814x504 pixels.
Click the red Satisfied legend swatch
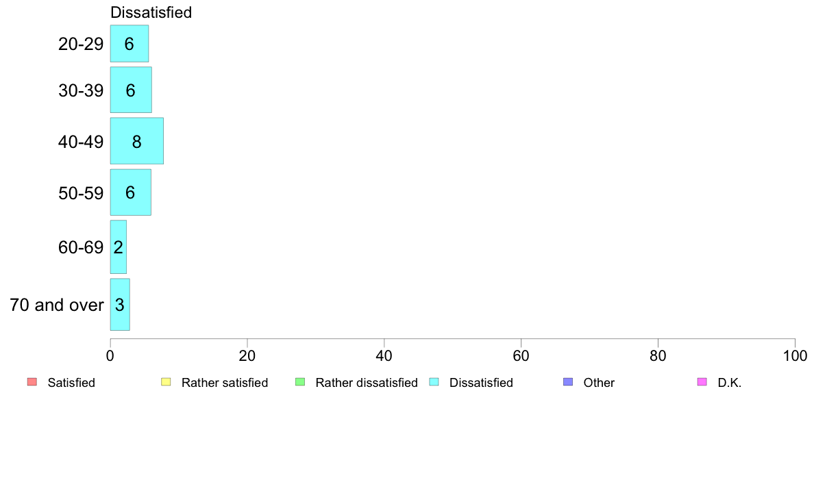[x=32, y=382]
